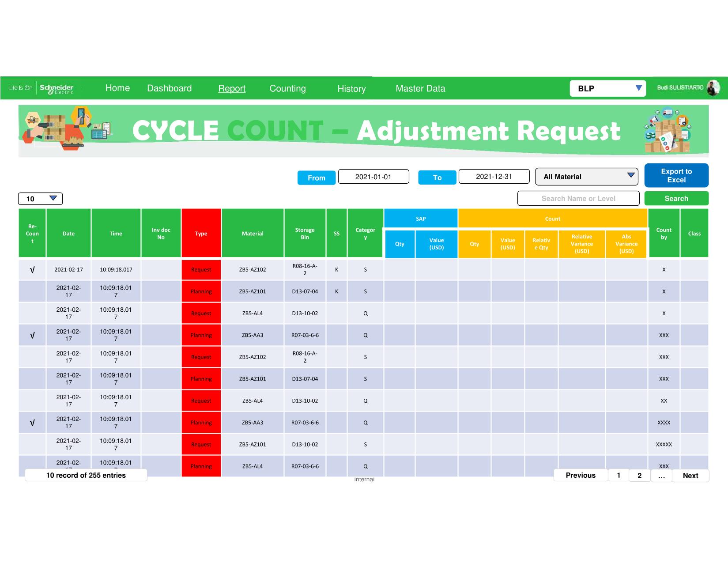Toggle Re-Count checkmark for first ZB5-AA3 row
Viewport: 728px width, 563px height.
click(32, 335)
